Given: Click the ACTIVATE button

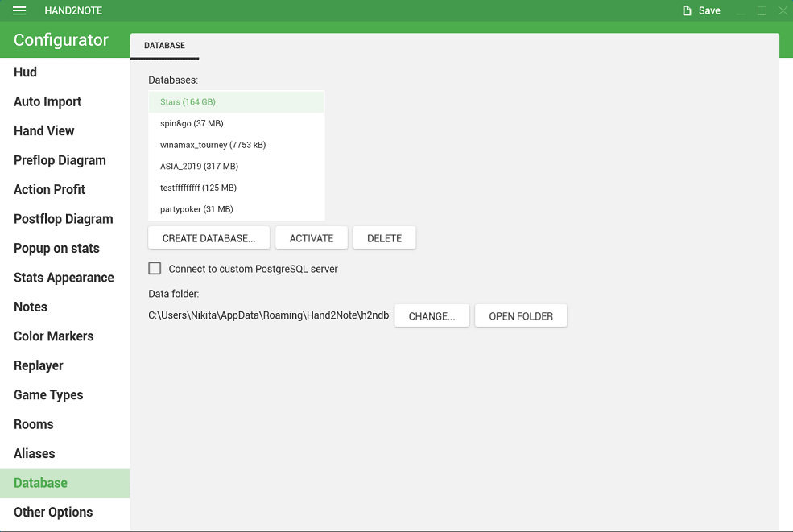Looking at the screenshot, I should tap(312, 238).
